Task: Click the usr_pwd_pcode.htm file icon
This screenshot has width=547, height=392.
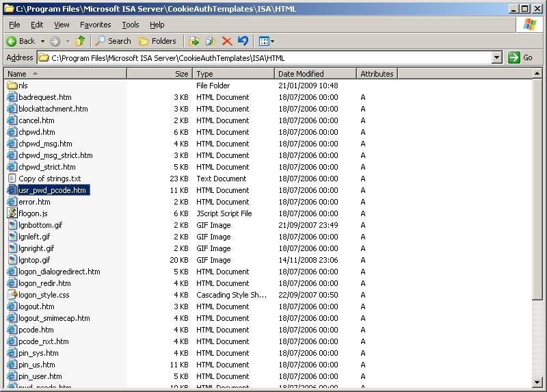Action: 12,190
